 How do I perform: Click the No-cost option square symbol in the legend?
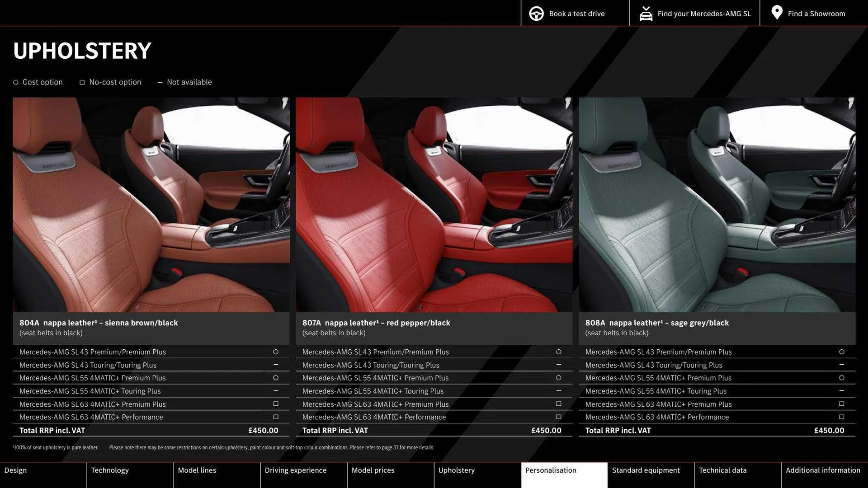coord(82,82)
